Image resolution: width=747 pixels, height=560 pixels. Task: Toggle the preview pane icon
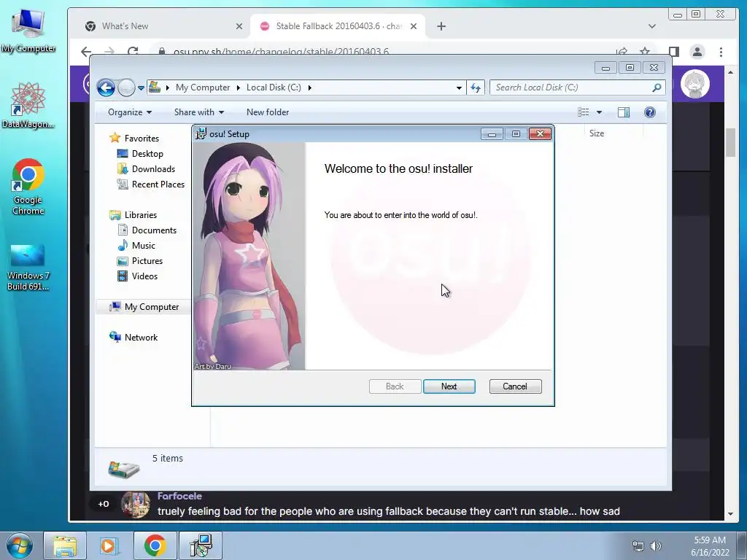[x=623, y=112]
